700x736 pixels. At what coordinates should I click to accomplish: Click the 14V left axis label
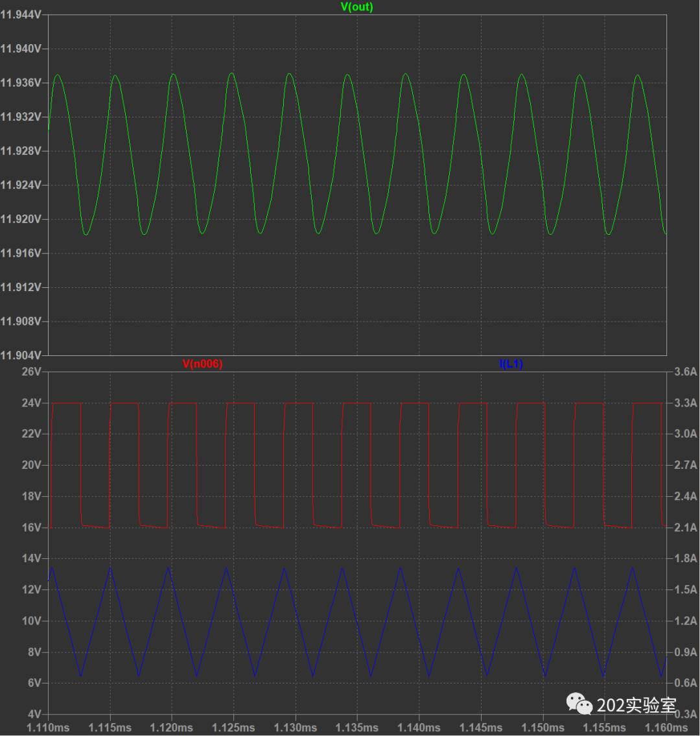tap(31, 558)
